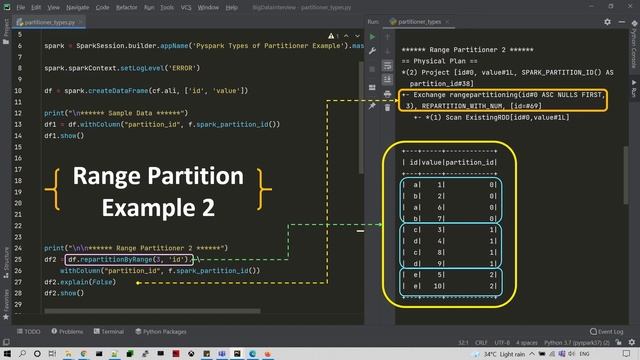The height and width of the screenshot is (360, 640).
Task: Print the console output via printer icon
Action: pos(387,94)
